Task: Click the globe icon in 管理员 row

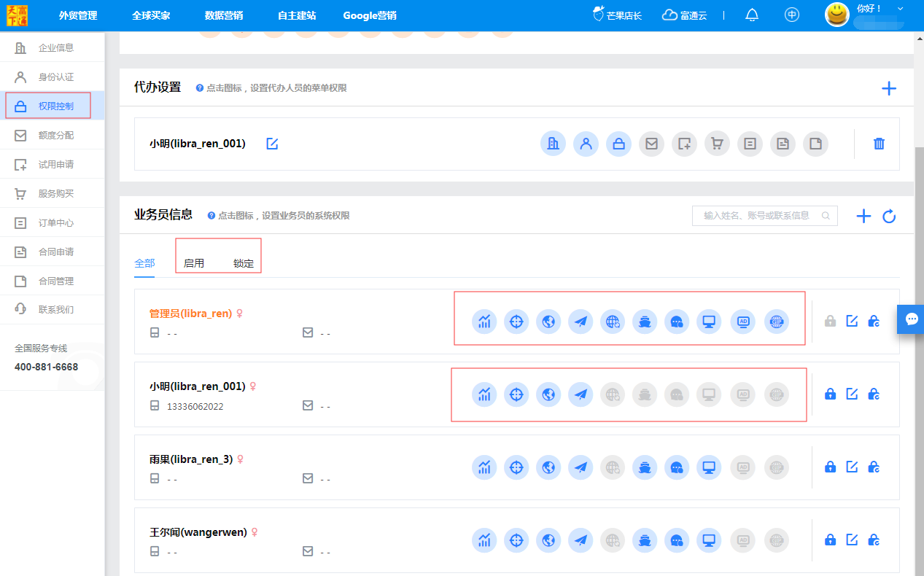Action: pos(548,321)
